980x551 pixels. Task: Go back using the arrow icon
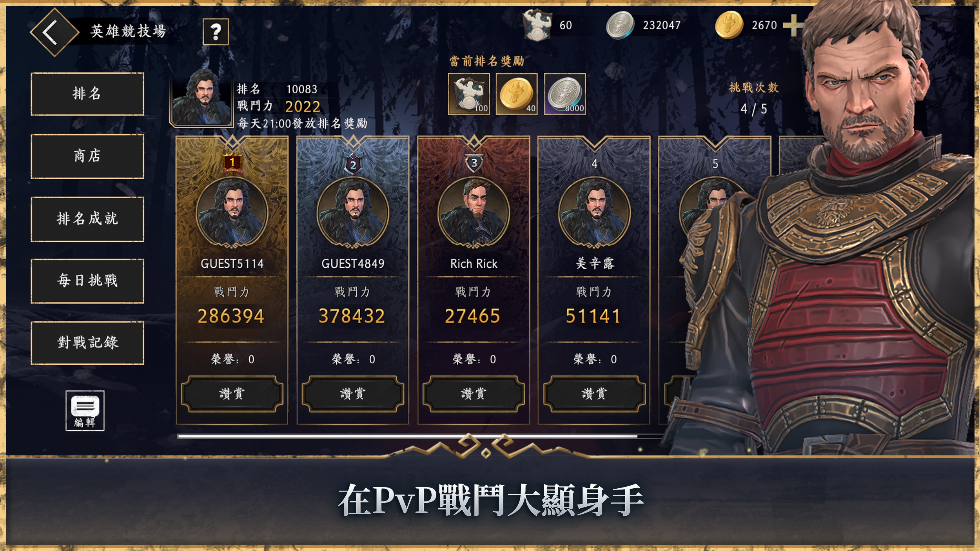pos(54,32)
